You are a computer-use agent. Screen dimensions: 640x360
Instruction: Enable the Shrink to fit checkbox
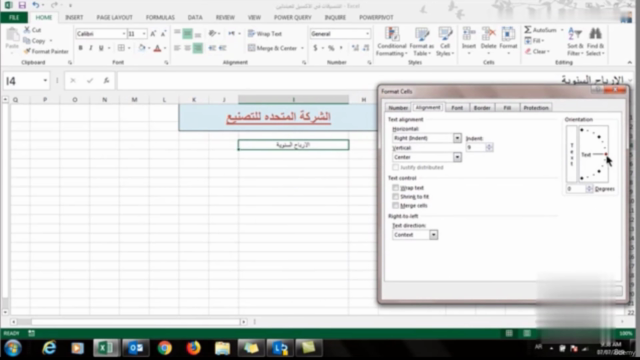396,197
